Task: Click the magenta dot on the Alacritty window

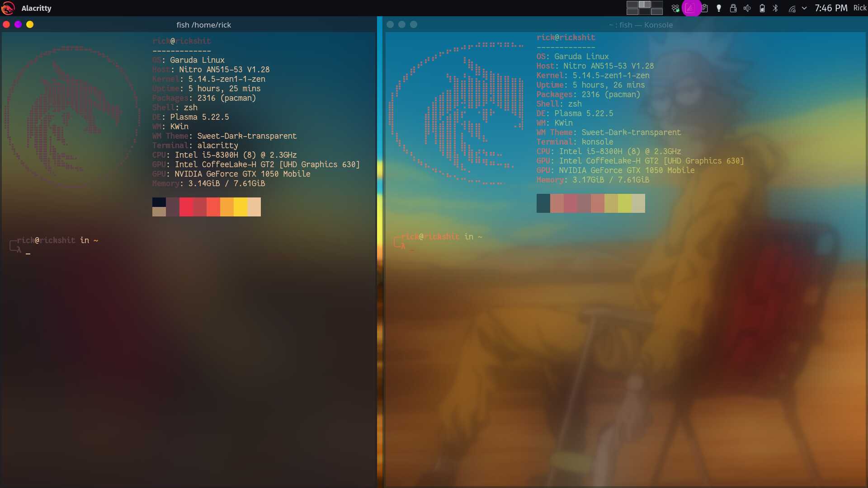Action: (18, 24)
